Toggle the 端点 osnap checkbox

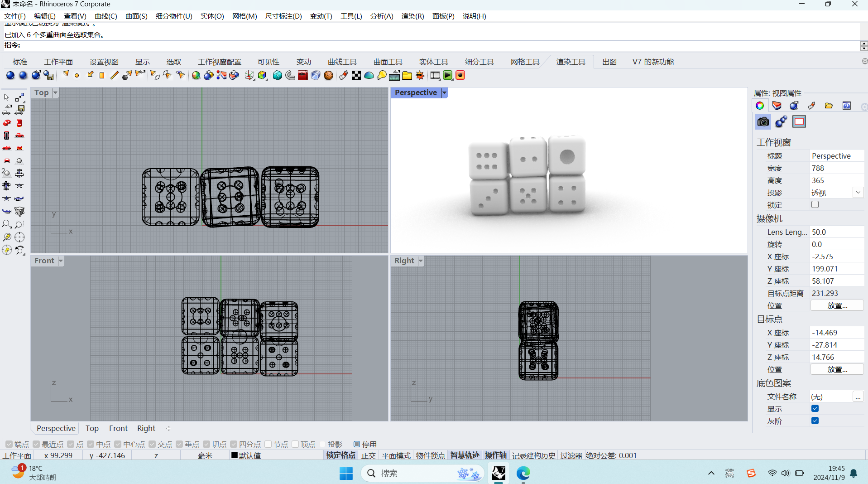point(9,444)
